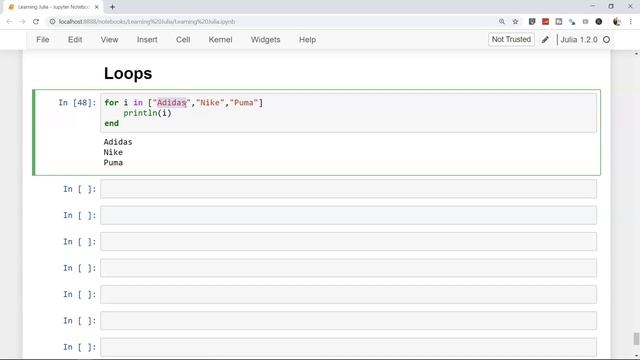Viewport: 640px width, 360px height.
Task: Click the empty cell directly below Puma output
Action: [349, 189]
